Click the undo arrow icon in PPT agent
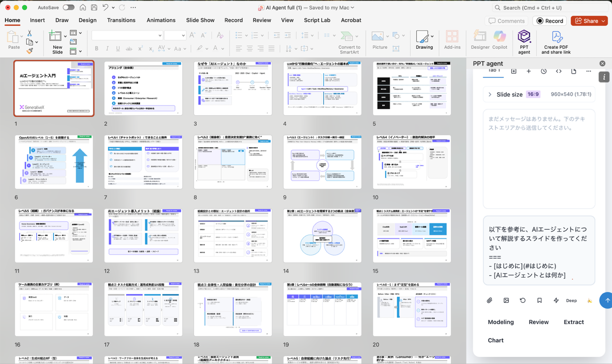This screenshot has height=364, width=612. coord(523,300)
